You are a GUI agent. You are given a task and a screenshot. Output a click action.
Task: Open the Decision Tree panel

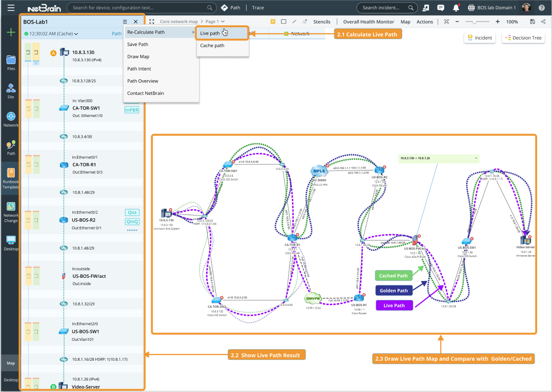[x=523, y=37]
